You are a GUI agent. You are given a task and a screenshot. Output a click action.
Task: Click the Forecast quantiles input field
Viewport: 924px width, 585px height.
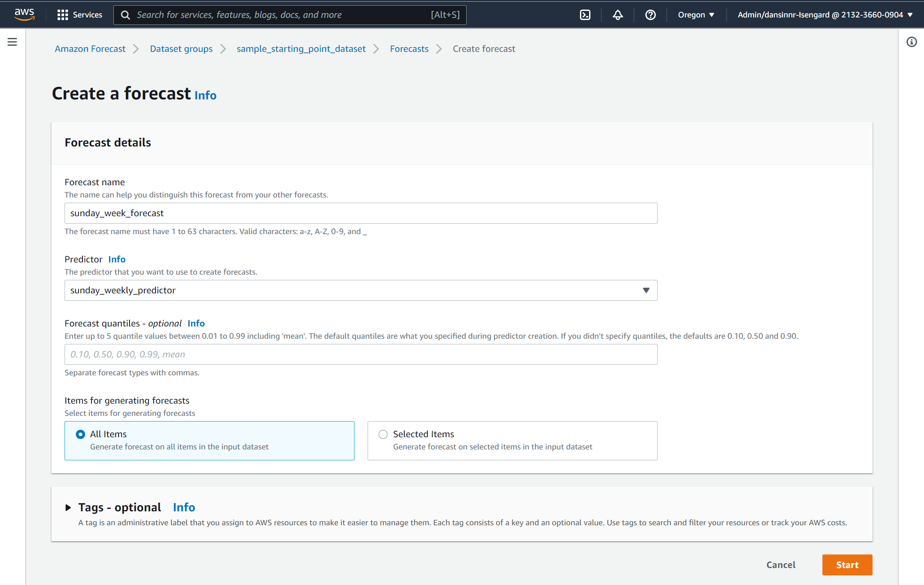click(361, 354)
